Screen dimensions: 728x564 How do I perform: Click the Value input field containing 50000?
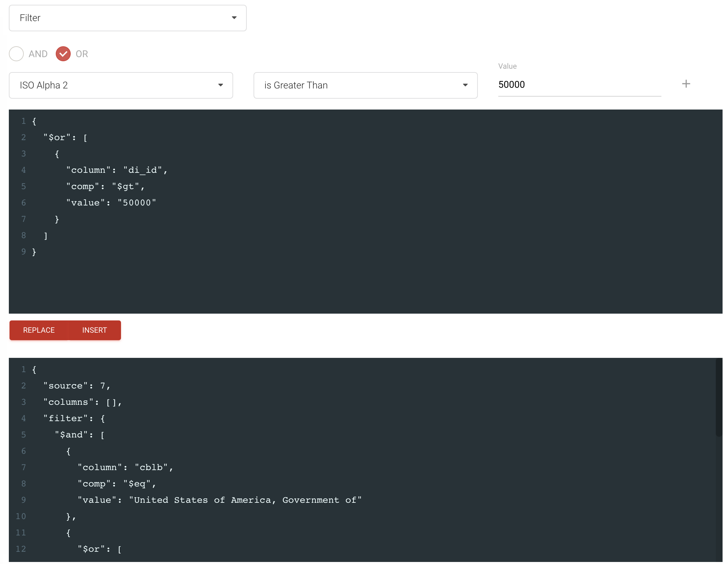coord(579,85)
